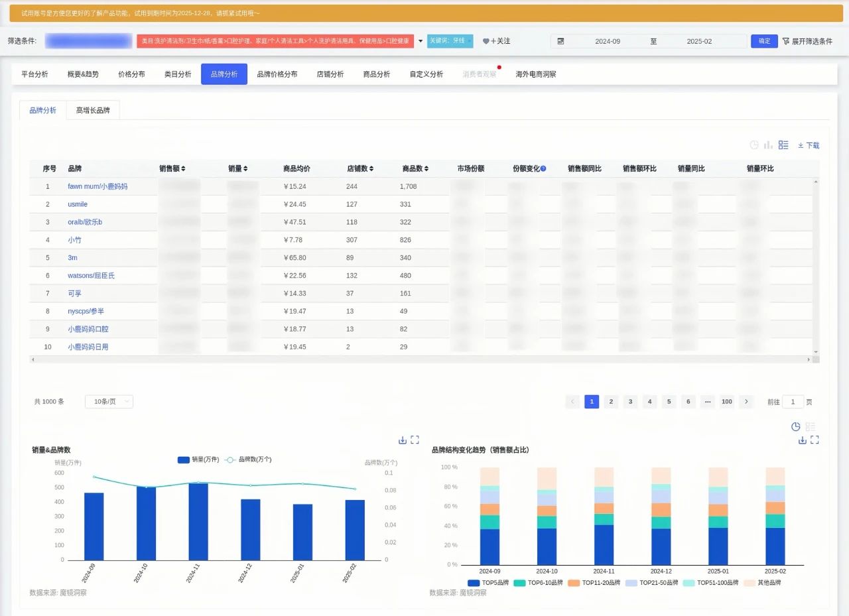Image resolution: width=849 pixels, height=616 pixels.
Task: Toggle TOP5品牌 legend series
Action: click(x=488, y=583)
